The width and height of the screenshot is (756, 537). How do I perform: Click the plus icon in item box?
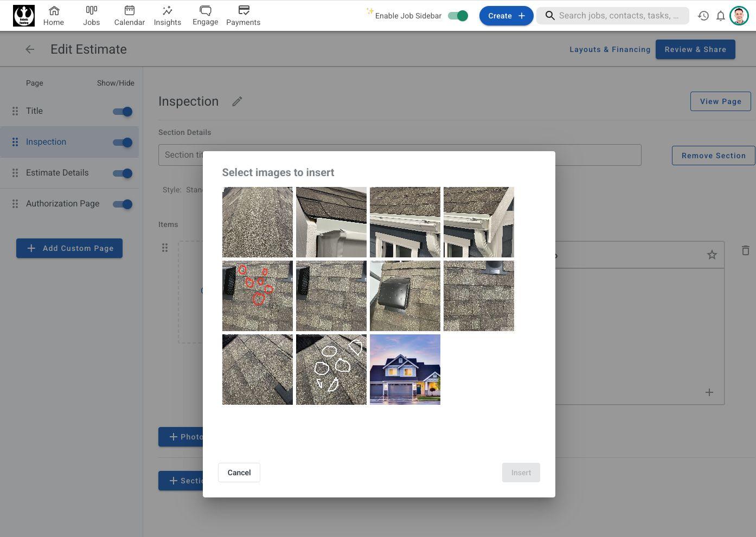coord(709,392)
